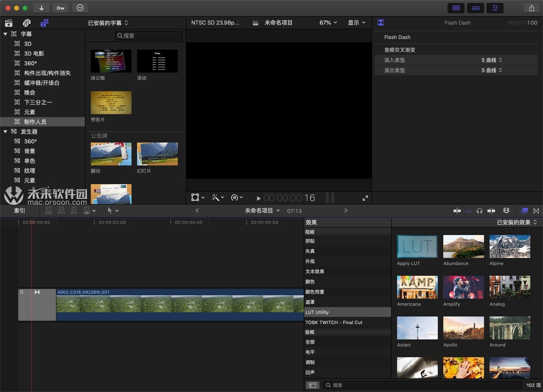Show the Photos and Audio sidebar

tap(27, 23)
